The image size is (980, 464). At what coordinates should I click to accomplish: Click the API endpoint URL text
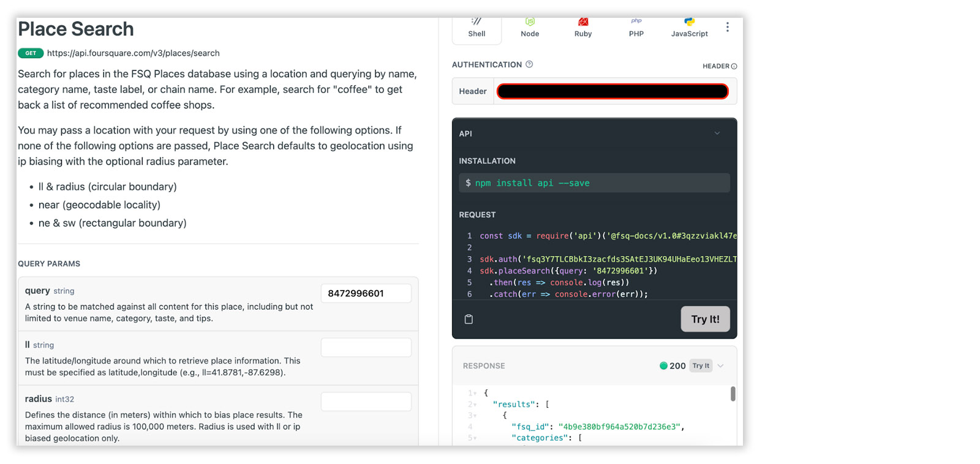[134, 53]
